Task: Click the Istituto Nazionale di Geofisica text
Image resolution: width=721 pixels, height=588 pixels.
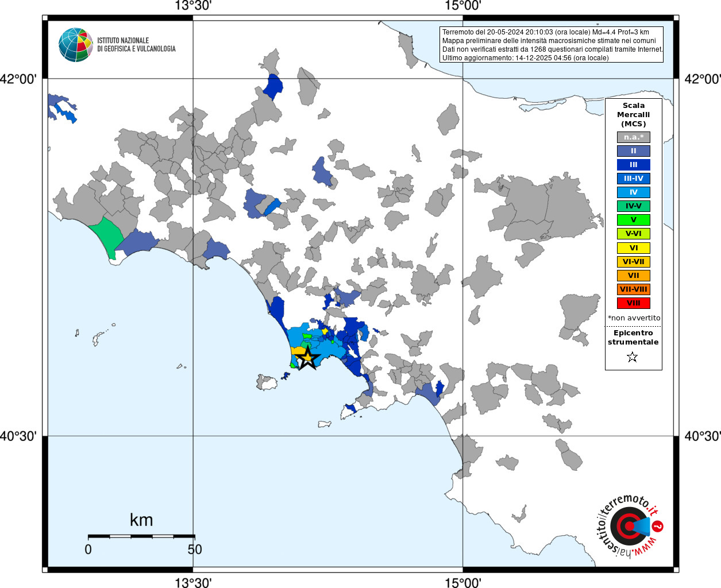Action: [136, 45]
